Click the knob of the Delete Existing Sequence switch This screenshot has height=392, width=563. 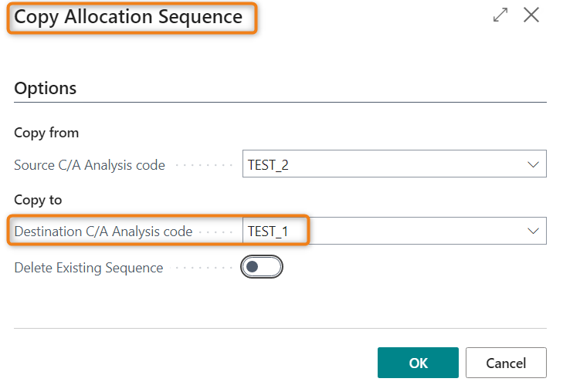253,267
